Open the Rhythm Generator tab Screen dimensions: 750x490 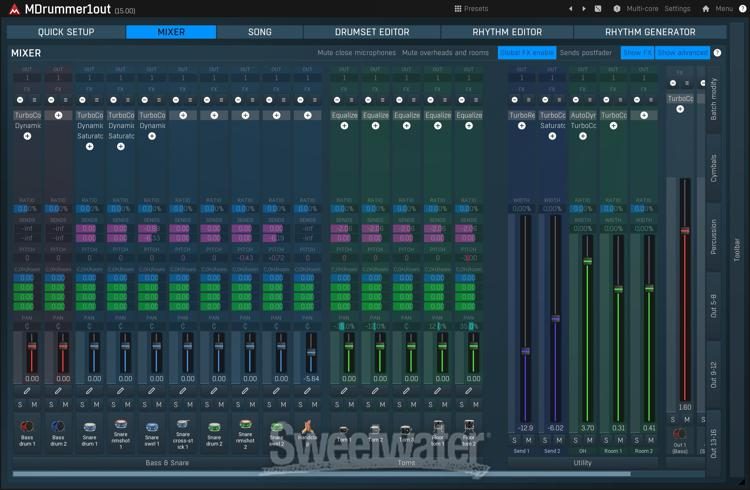649,32
